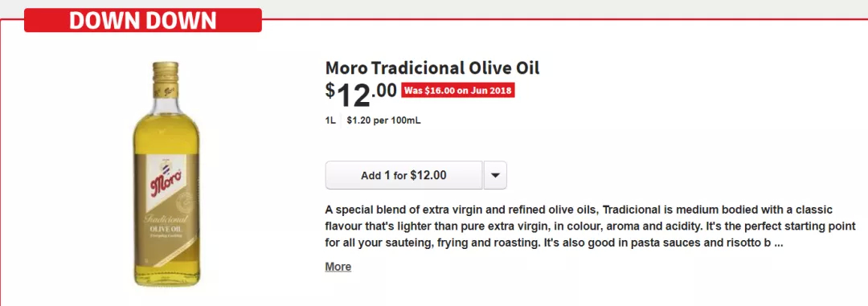
Task: Click the dollar sign before the 12 price
Action: coord(330,90)
